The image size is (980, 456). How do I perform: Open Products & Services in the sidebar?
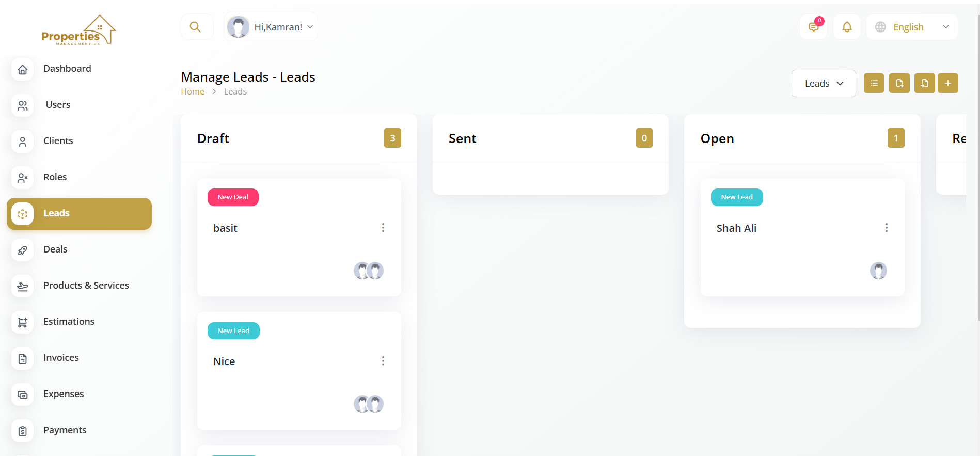click(x=86, y=286)
